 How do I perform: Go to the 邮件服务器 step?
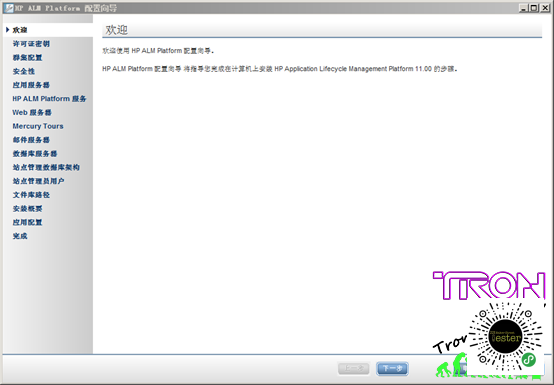(31, 140)
